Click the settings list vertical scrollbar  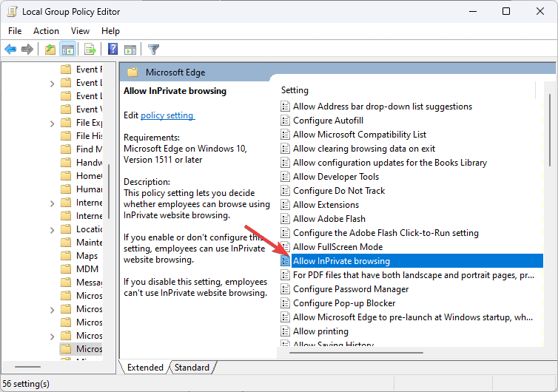[x=550, y=130]
